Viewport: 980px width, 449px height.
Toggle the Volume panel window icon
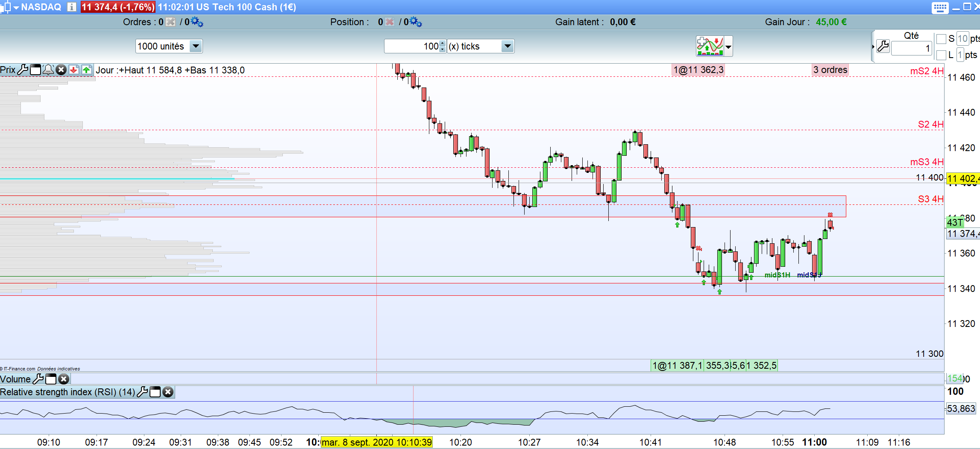pos(51,379)
